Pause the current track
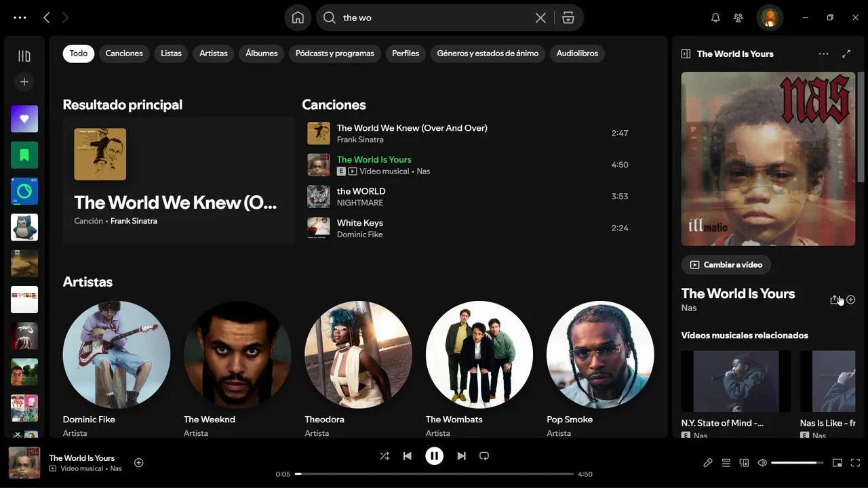This screenshot has width=868, height=488. [x=434, y=456]
